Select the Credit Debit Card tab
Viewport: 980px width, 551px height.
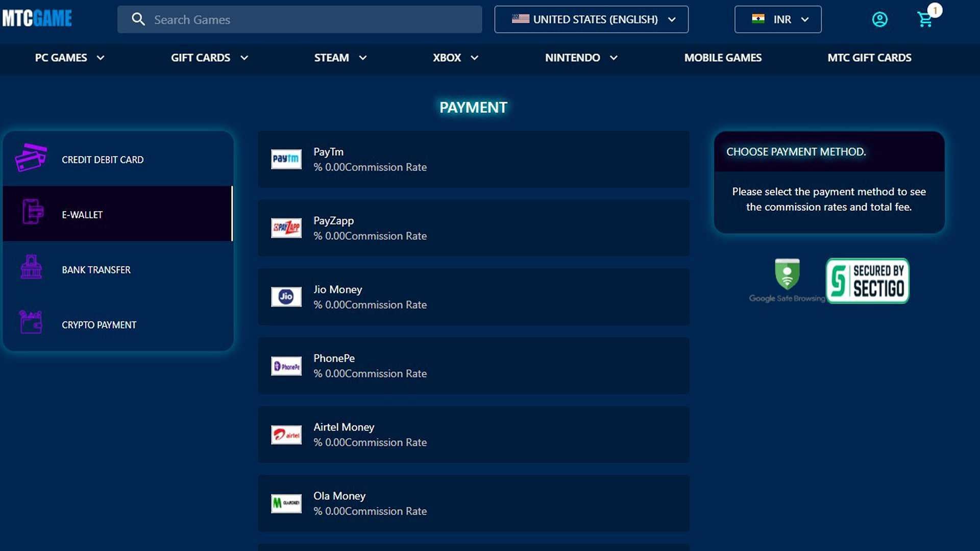tap(118, 159)
